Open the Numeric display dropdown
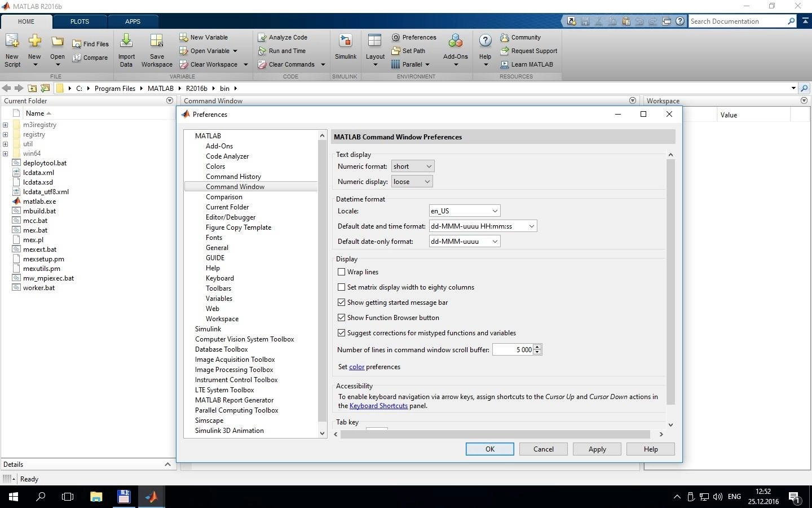The image size is (812, 508). coord(412,182)
